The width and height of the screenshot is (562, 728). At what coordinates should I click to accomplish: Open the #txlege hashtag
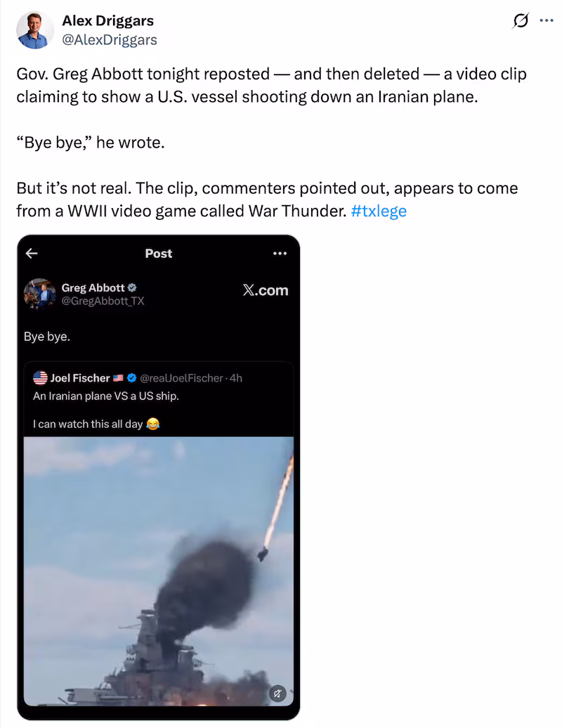tap(379, 211)
